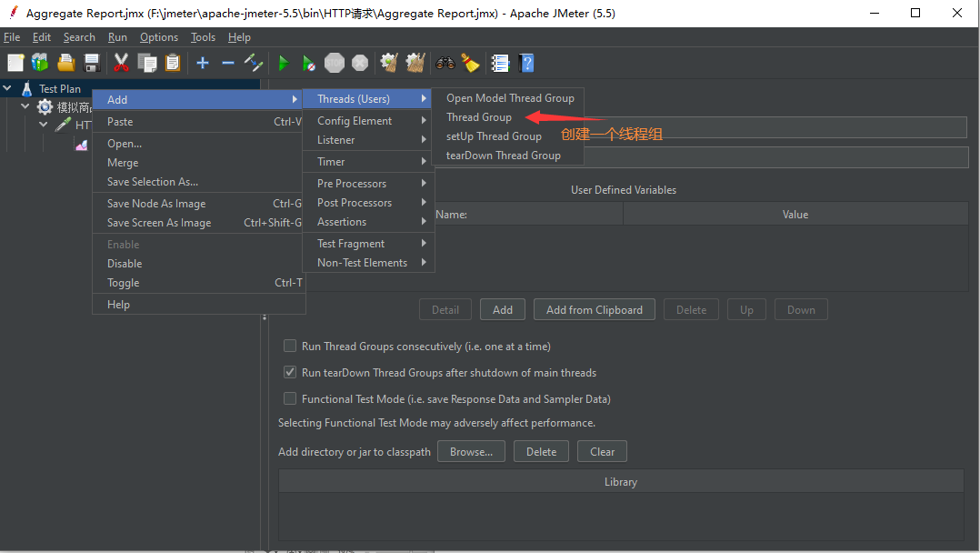This screenshot has width=980, height=553.
Task: Collapse all nodes with the minus icon
Action: point(228,63)
